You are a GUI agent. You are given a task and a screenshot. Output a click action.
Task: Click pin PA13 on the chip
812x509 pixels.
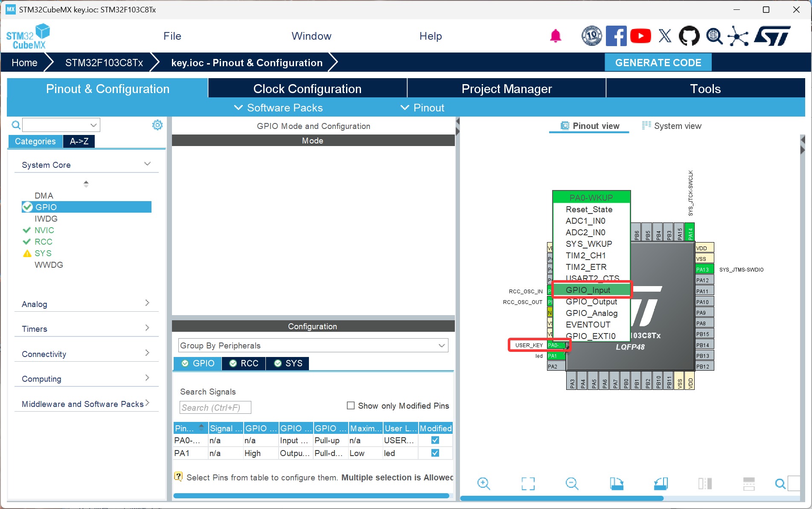704,269
